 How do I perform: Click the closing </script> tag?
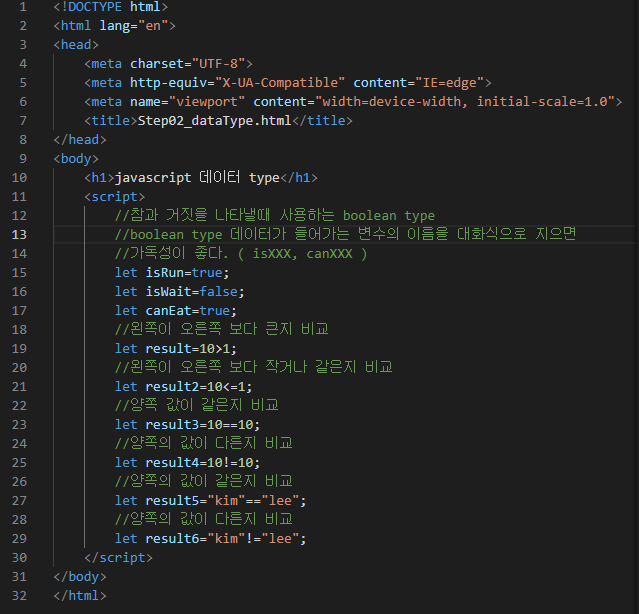click(118, 558)
